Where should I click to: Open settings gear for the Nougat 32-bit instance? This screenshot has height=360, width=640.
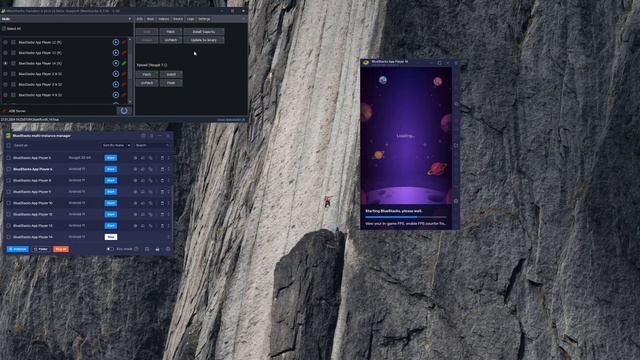point(135,158)
